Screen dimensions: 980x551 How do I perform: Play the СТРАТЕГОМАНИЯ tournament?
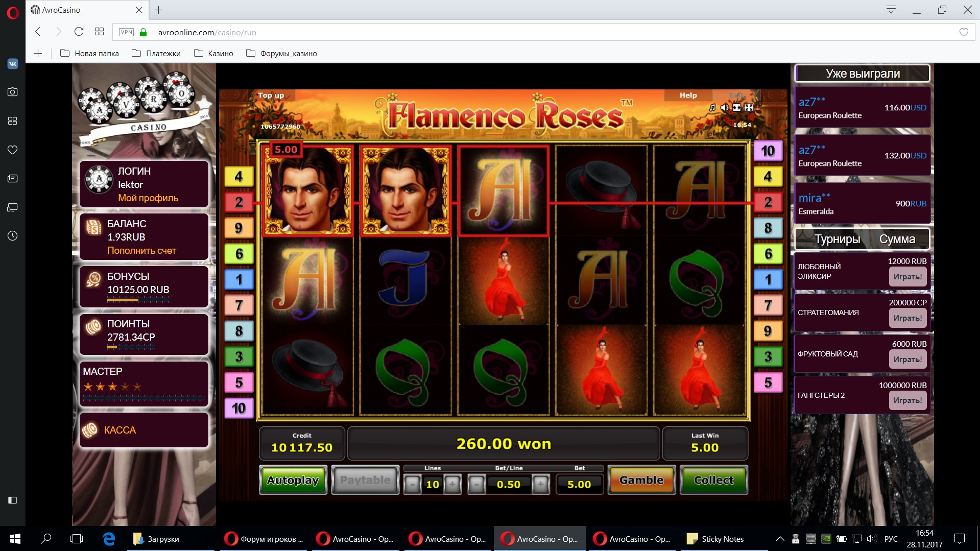point(907,318)
